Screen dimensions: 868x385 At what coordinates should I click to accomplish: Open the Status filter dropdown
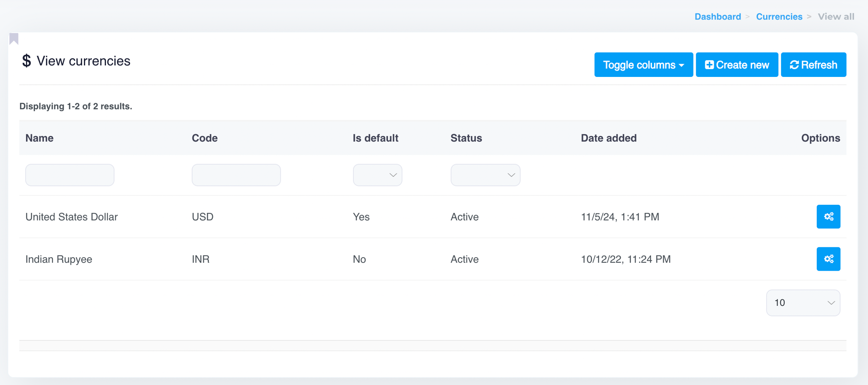point(485,175)
